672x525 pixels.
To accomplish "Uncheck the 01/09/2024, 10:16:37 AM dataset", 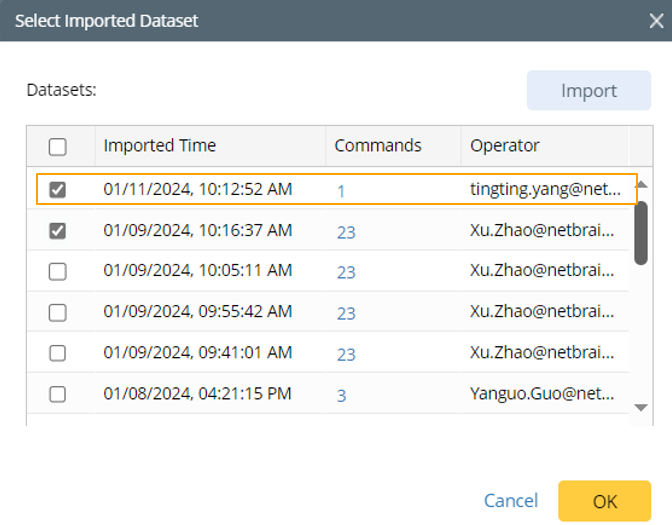I will point(58,231).
